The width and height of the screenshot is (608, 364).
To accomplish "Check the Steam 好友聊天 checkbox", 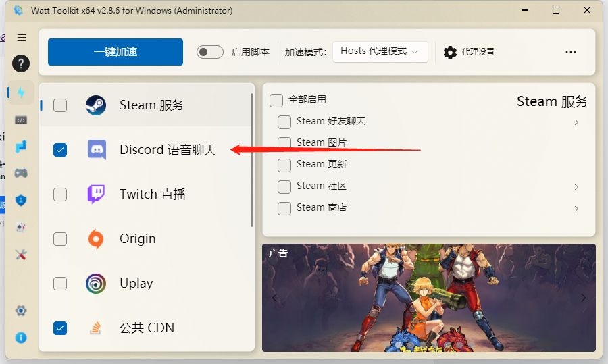I will 284,122.
